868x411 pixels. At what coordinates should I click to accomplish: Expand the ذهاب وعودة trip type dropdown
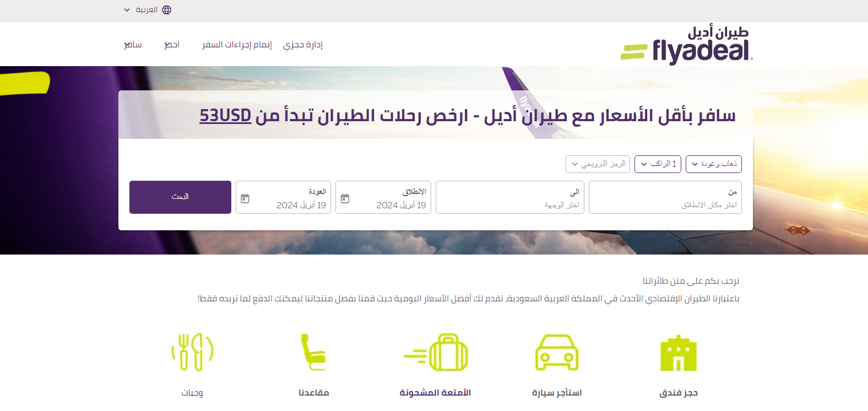[x=713, y=164]
